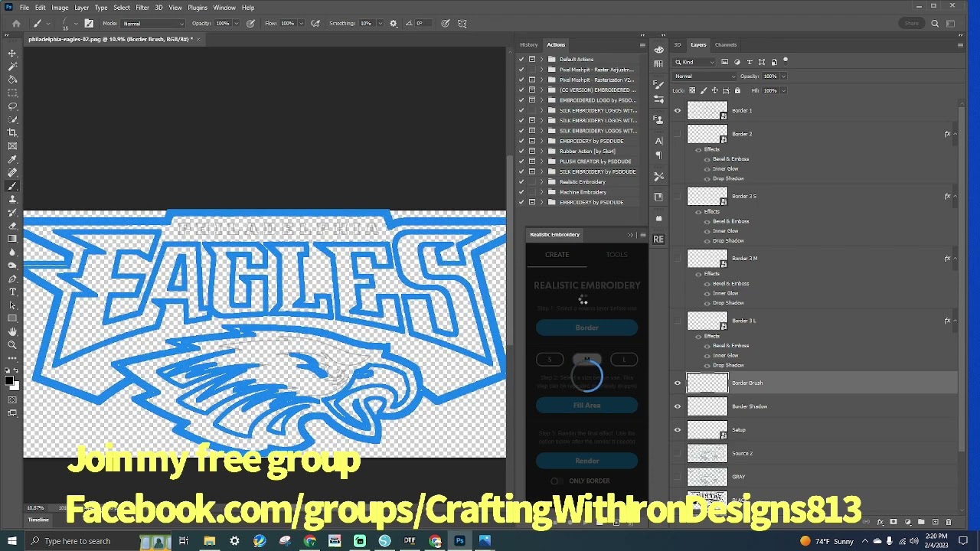
Task: Select the Eyedropper tool
Action: click(x=12, y=159)
